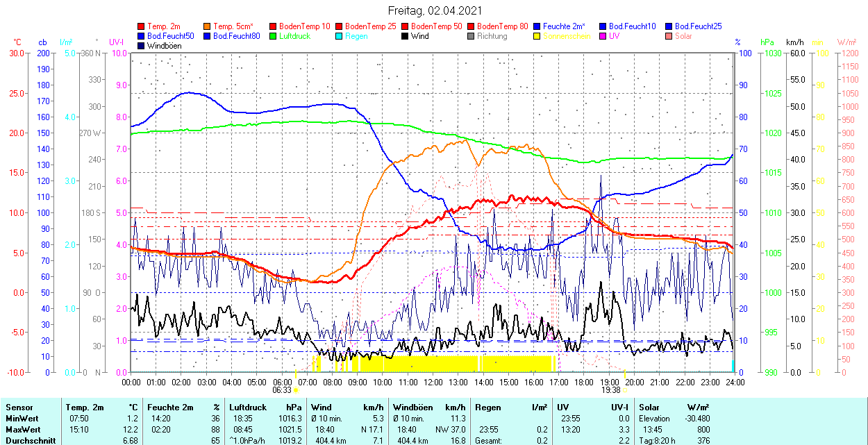Click the sunset time 19:38 marker

coord(610,390)
